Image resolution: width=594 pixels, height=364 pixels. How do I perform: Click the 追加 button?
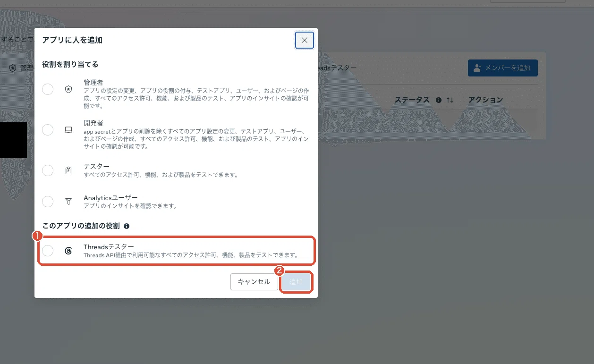pyautogui.click(x=296, y=282)
